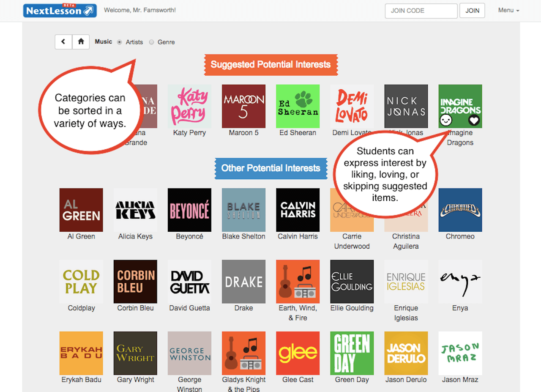Select the Demi Lovato tile
Image resolution: width=541 pixels, height=392 pixels.
pyautogui.click(x=352, y=106)
